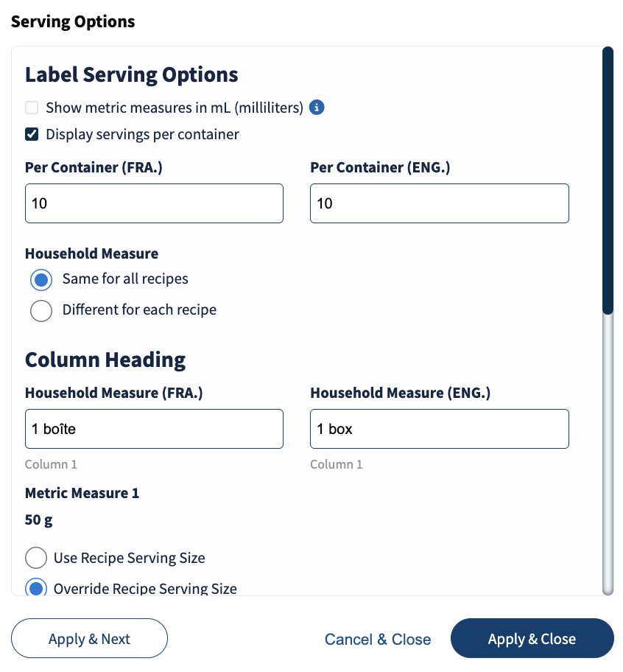Enable Show metric measures in mL checkbox

(x=32, y=108)
